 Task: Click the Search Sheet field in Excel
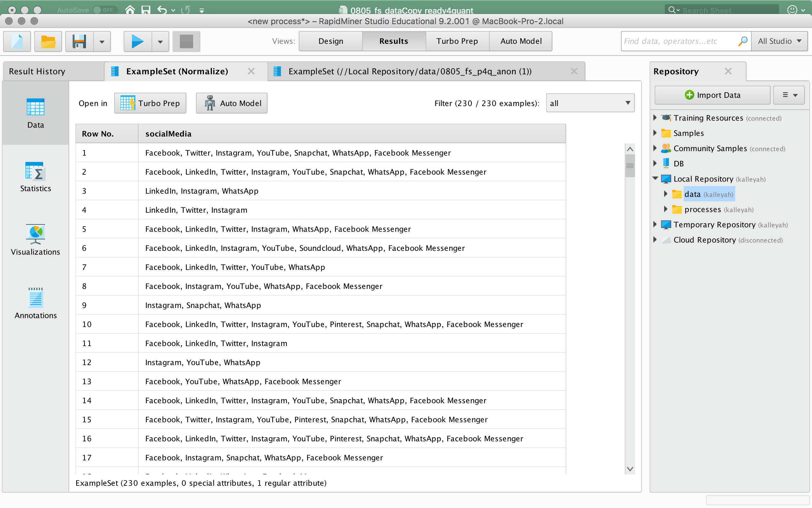[721, 10]
